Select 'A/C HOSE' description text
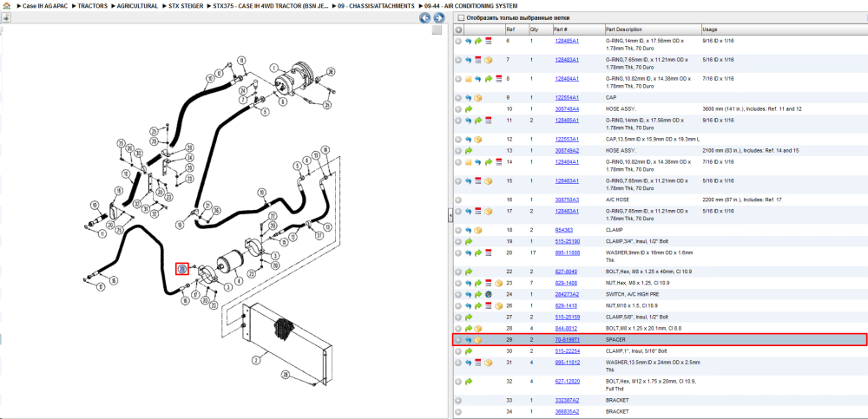 pos(616,200)
